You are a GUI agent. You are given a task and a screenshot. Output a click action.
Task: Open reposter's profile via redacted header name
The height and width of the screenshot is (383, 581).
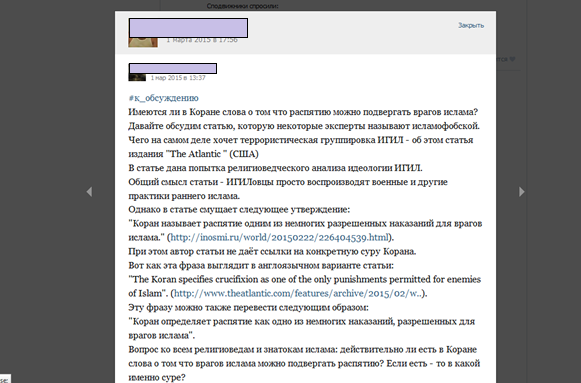(x=188, y=28)
